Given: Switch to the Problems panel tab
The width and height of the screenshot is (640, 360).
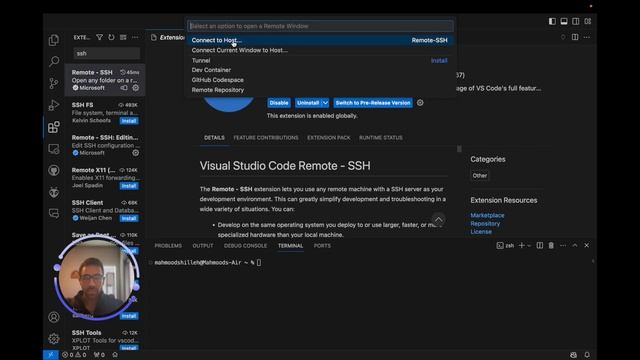Looking at the screenshot, I should 168,246.
